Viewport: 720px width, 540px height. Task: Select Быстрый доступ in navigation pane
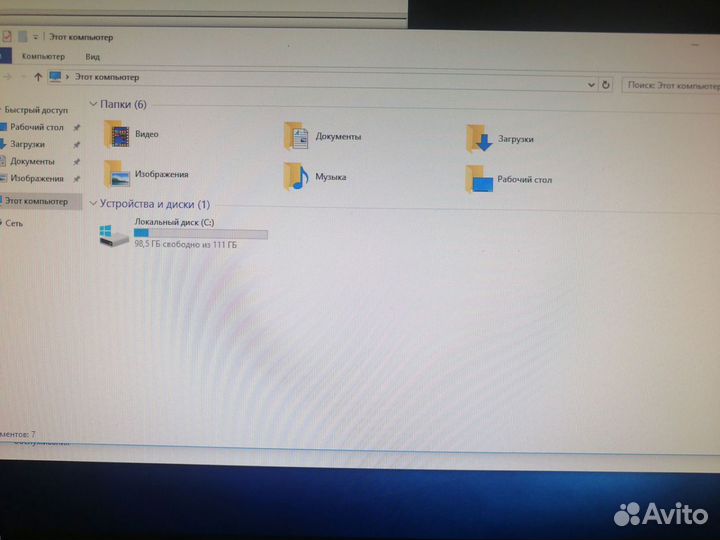pyautogui.click(x=35, y=110)
